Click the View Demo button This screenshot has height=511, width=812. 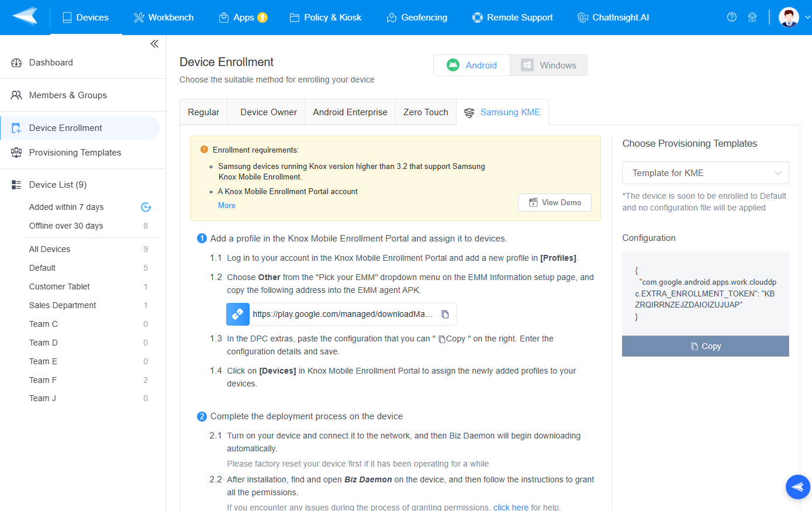(554, 202)
